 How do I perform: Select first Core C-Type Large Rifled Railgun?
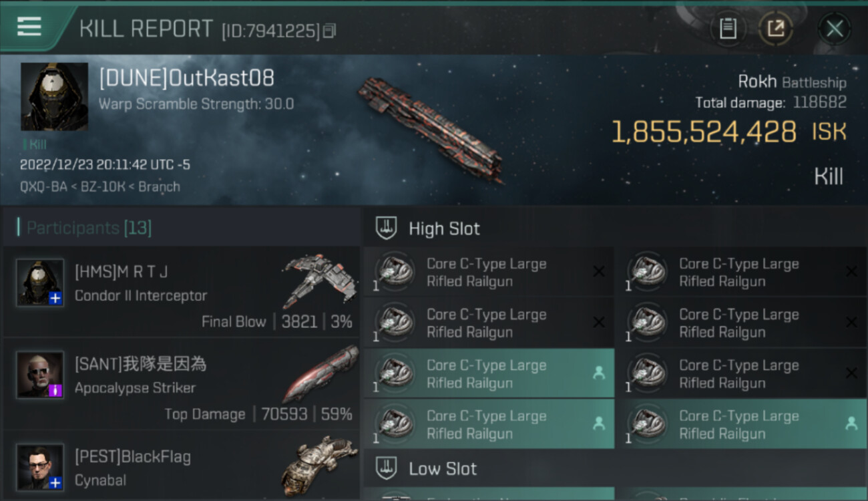[489, 273]
